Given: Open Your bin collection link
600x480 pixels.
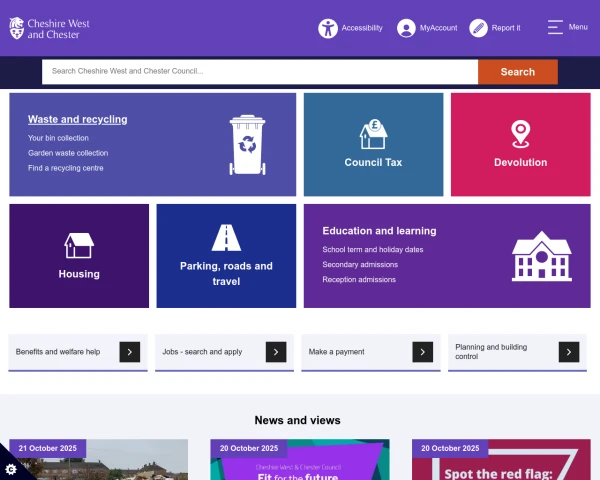Looking at the screenshot, I should coord(58,138).
